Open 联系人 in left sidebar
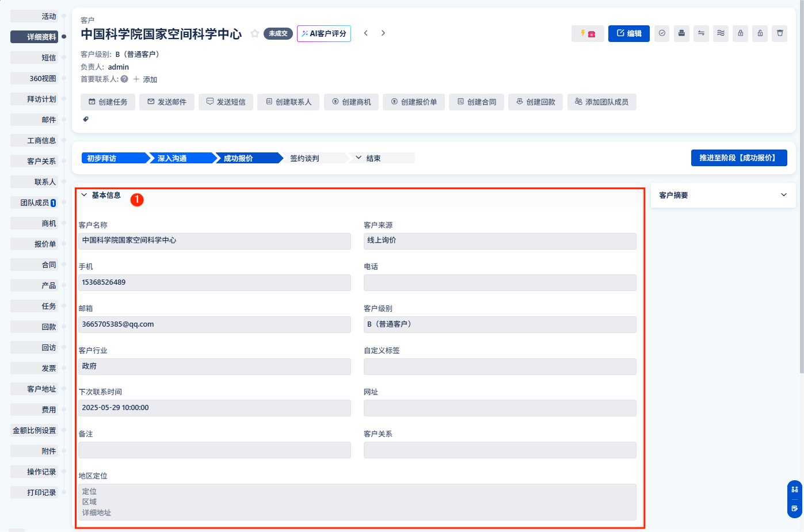Screen dimensions: 804x532 pos(34,182)
